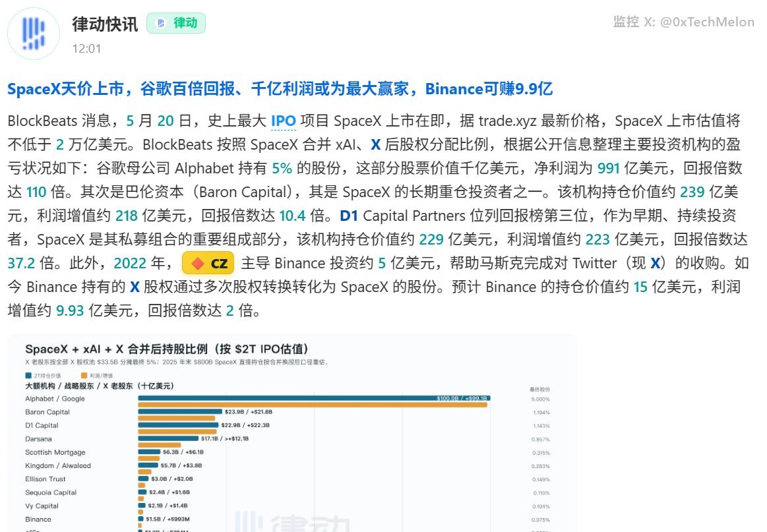Click the Baron Capital row label in chart
This screenshot has height=532, width=767.
point(47,412)
